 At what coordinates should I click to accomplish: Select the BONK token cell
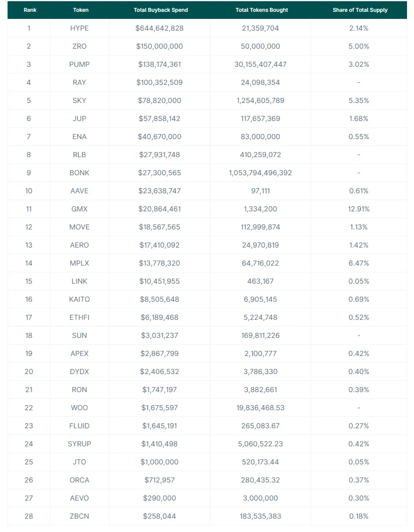click(x=79, y=173)
